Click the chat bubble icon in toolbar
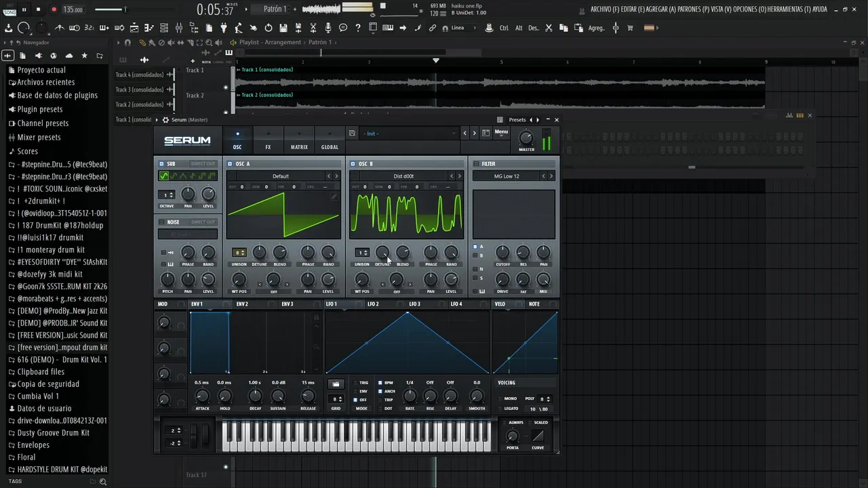This screenshot has width=868, height=488. coord(343,28)
